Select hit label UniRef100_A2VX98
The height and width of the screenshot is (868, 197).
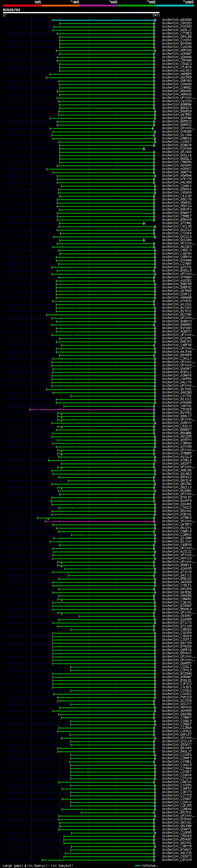(177, 447)
